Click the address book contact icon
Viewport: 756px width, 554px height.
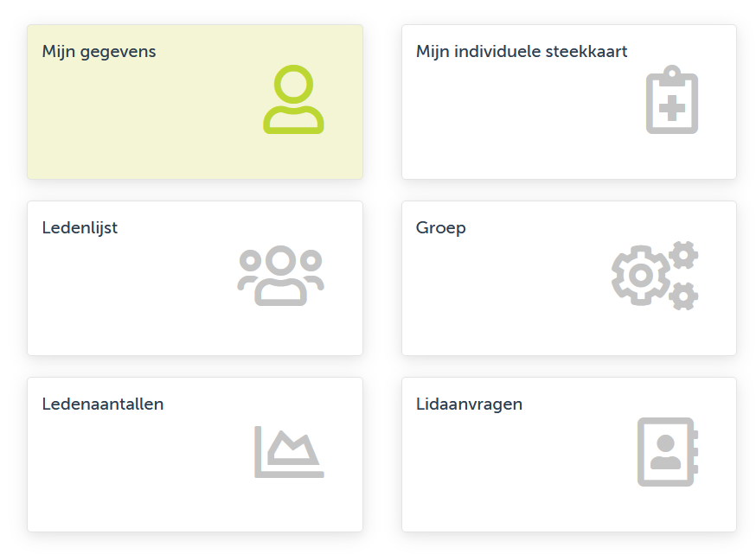coord(667,452)
